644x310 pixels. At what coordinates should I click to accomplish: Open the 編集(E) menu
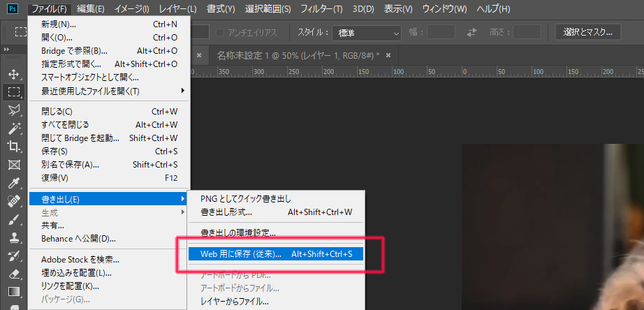coord(90,8)
